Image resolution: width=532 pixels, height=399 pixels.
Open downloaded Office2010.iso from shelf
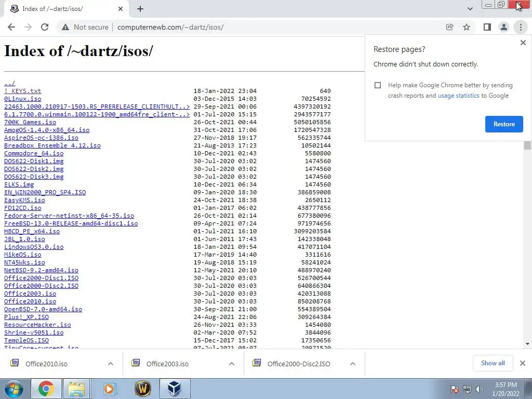click(46, 364)
